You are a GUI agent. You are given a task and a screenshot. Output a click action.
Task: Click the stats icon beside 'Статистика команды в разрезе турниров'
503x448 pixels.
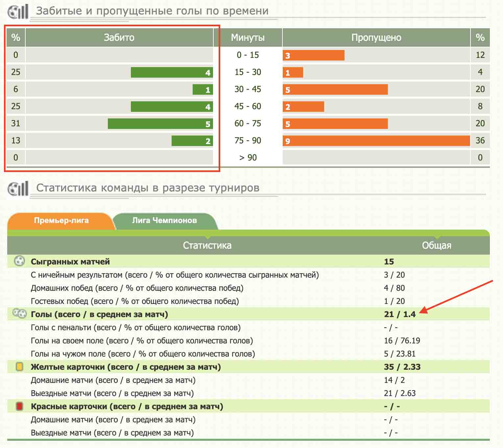pyautogui.click(x=18, y=188)
